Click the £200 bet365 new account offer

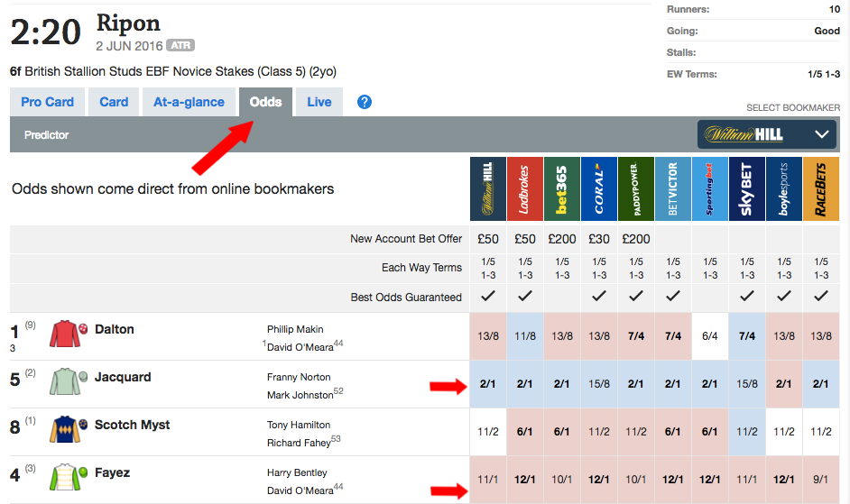coord(561,239)
